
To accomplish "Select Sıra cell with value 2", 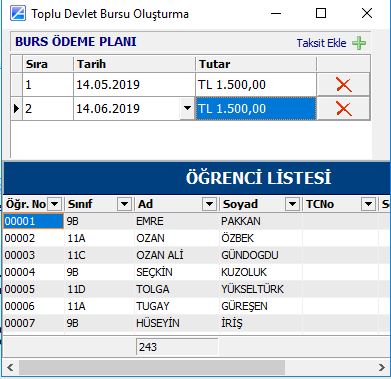I will [x=48, y=109].
